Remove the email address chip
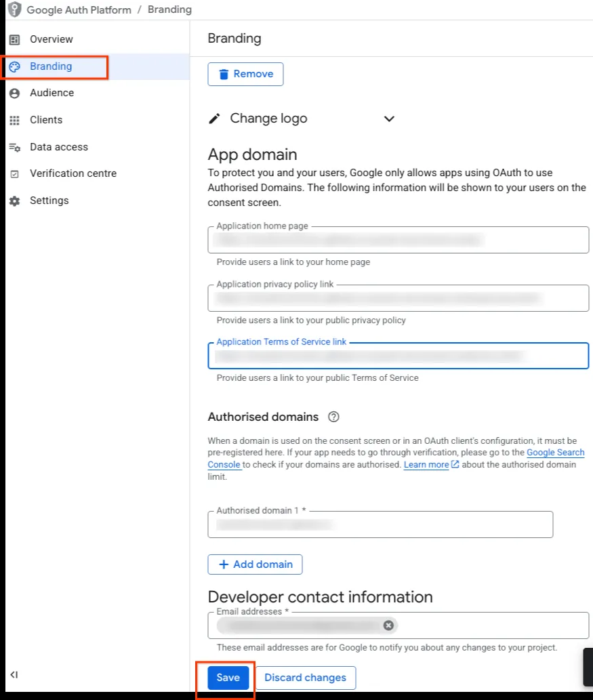593x700 pixels. (x=388, y=625)
